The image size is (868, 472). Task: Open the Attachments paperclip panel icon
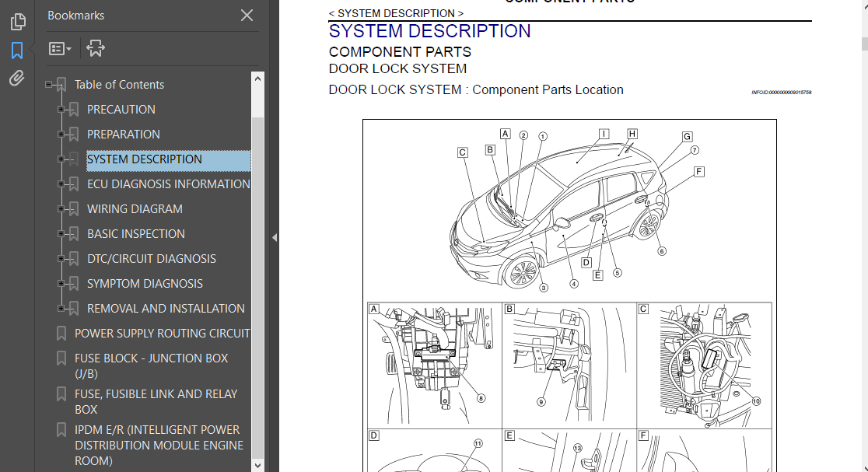17,79
